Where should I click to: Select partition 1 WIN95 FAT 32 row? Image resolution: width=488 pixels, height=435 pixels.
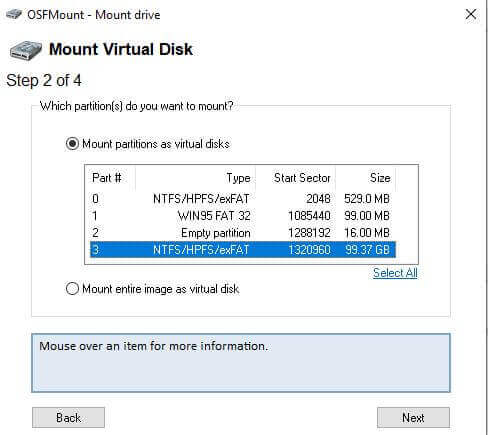pyautogui.click(x=243, y=216)
